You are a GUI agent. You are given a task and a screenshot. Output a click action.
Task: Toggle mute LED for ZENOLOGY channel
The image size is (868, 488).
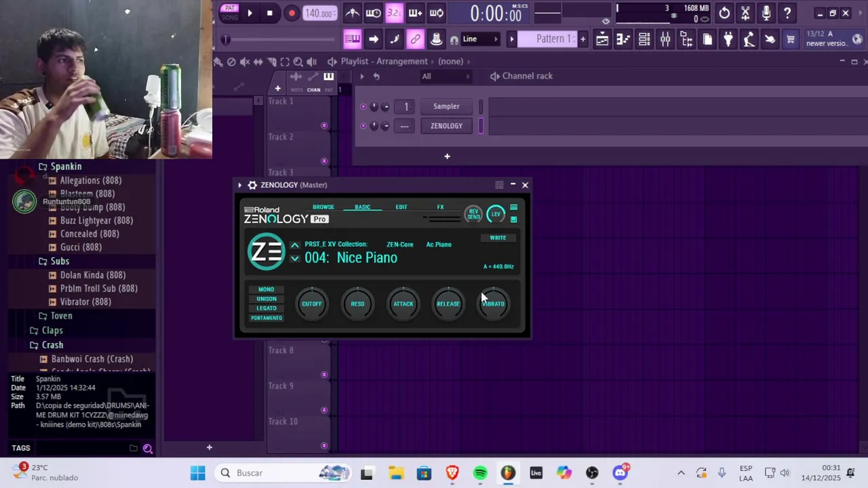coord(363,126)
